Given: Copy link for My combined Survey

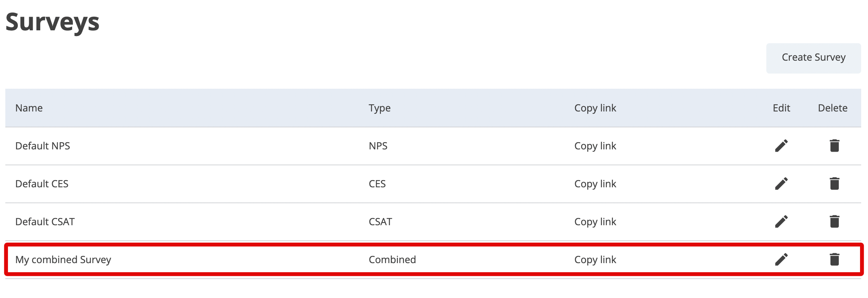Looking at the screenshot, I should [595, 260].
